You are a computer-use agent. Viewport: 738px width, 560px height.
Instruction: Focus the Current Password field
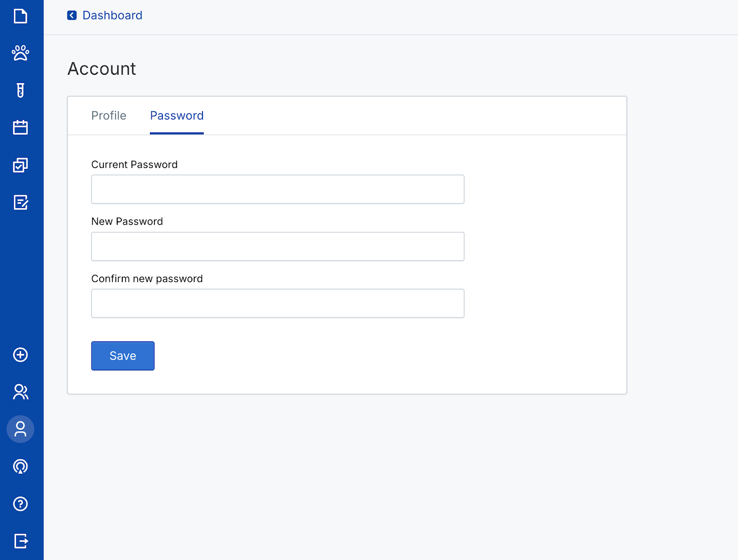click(x=278, y=189)
